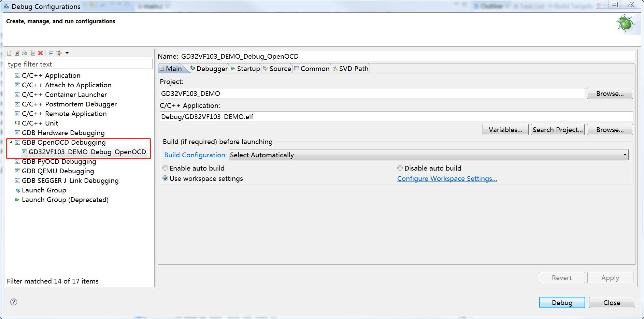Select the GDB PyOCD Debugging label

59,161
